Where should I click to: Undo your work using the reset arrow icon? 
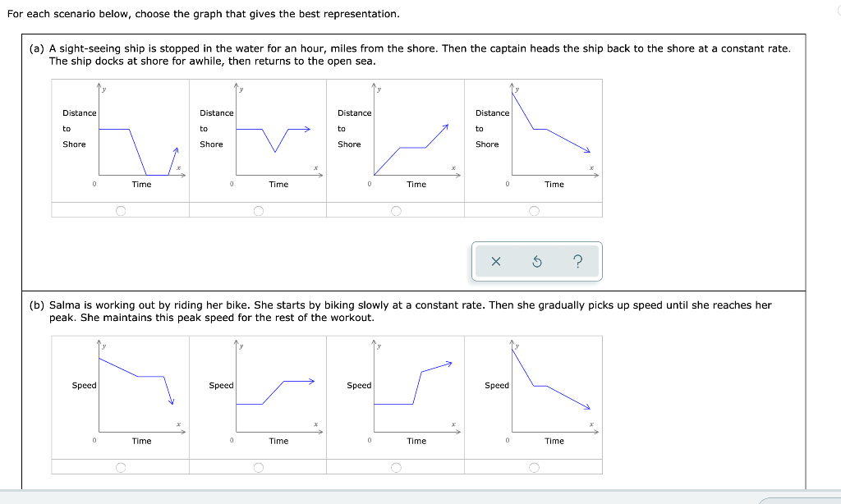point(536,260)
